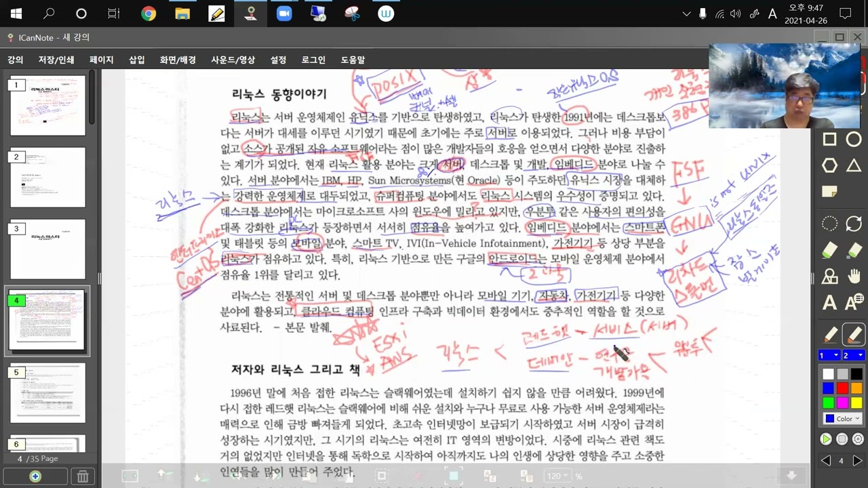Switch to the first pen

click(830, 335)
